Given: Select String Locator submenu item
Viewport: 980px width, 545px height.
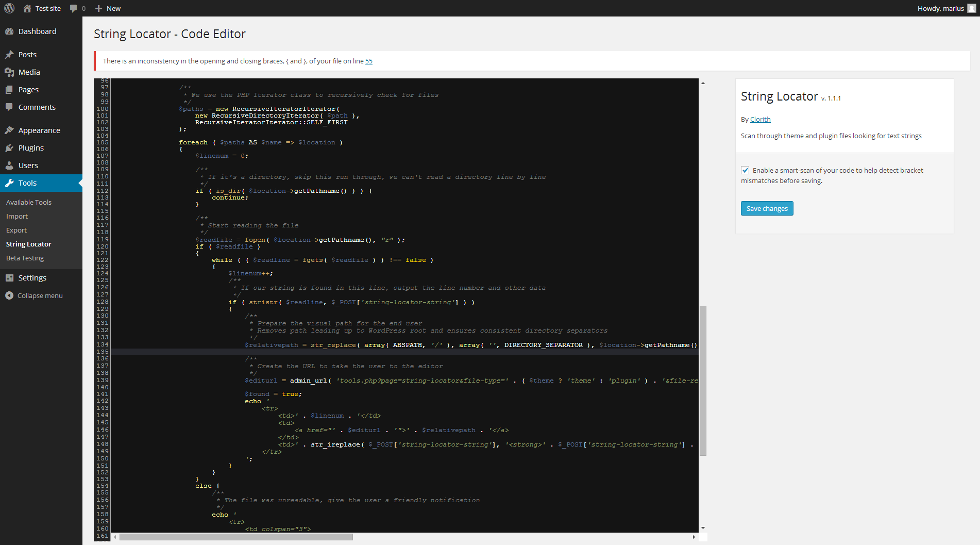Looking at the screenshot, I should click(29, 244).
